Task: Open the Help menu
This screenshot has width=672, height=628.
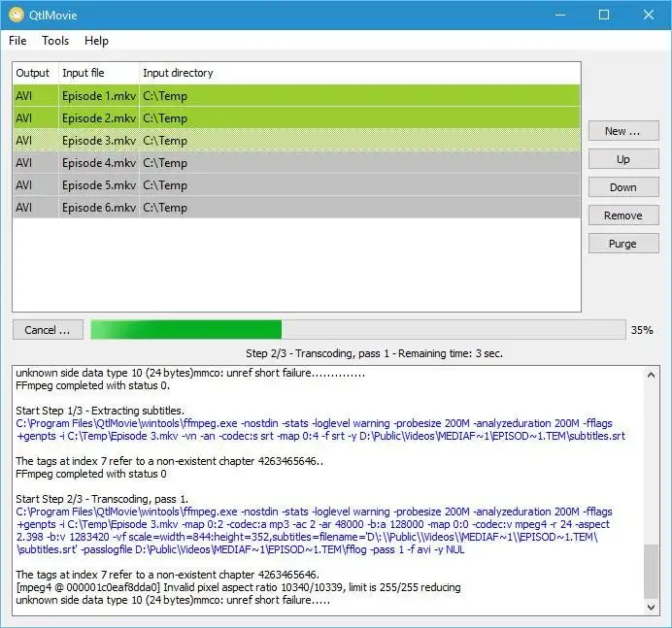Action: (96, 41)
